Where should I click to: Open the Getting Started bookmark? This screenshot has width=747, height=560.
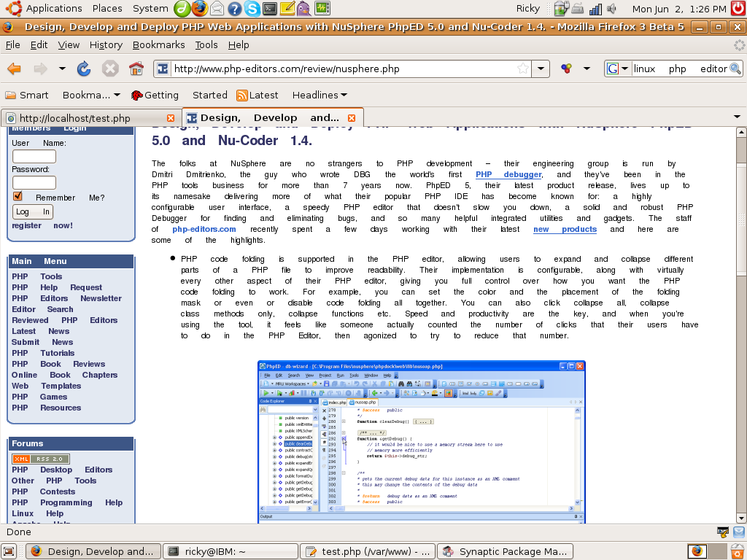[x=179, y=96]
